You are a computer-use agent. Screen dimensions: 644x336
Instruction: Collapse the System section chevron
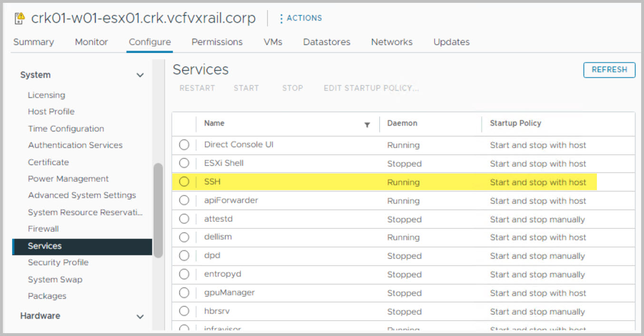[x=140, y=75]
